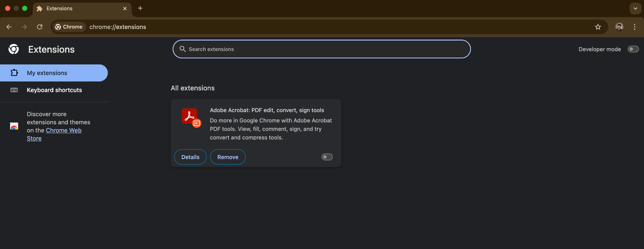Click the Adobe Acrobat extension icon
Screen dimensions: 644x249
tap(191, 118)
